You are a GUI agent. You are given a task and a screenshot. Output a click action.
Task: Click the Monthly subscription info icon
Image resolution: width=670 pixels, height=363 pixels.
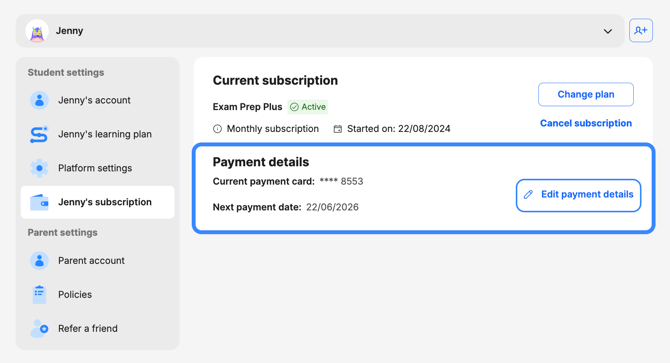click(217, 129)
